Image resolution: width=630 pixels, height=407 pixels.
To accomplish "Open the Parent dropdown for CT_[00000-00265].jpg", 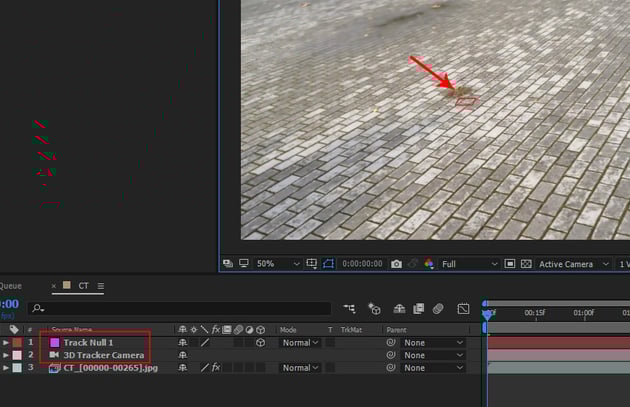I will (x=433, y=368).
